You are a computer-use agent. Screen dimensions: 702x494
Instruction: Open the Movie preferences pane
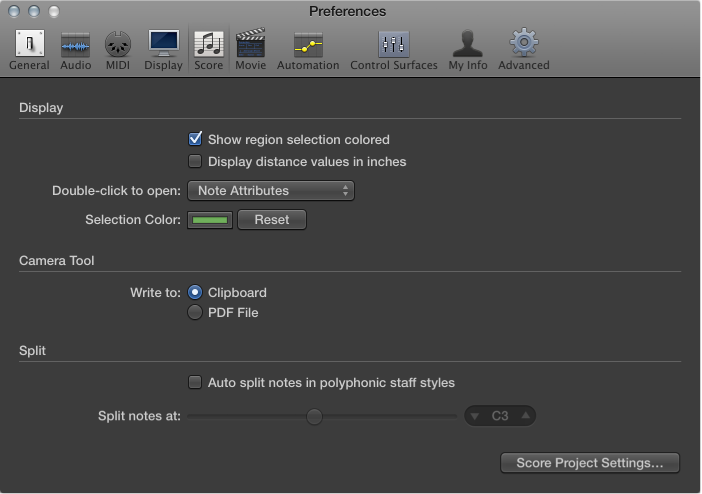pyautogui.click(x=250, y=48)
